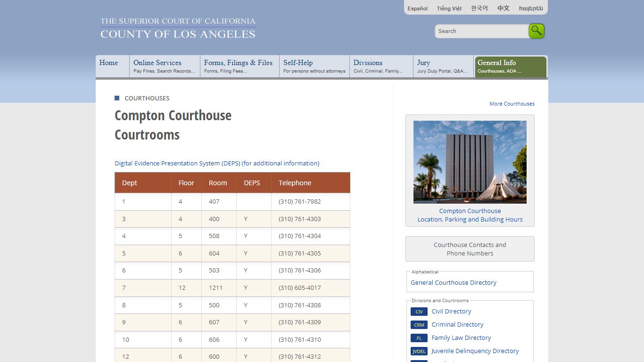
Task: Click the Dept column header
Action: 143,183
